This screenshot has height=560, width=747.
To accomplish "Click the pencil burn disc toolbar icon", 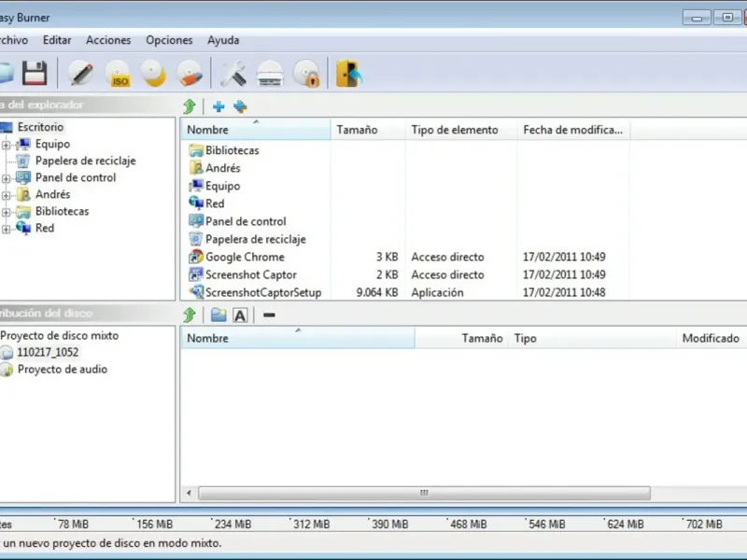I will pyautogui.click(x=80, y=74).
